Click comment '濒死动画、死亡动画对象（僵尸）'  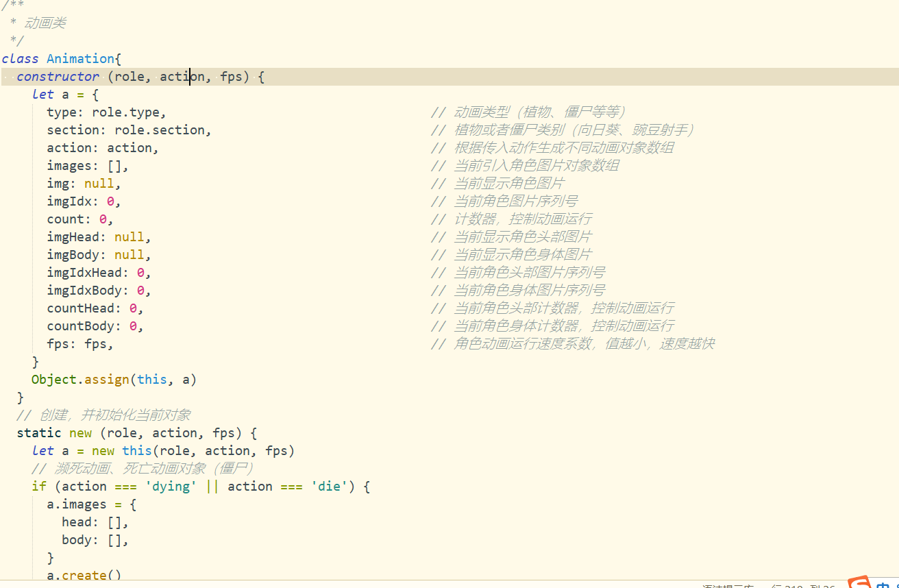click(x=154, y=468)
